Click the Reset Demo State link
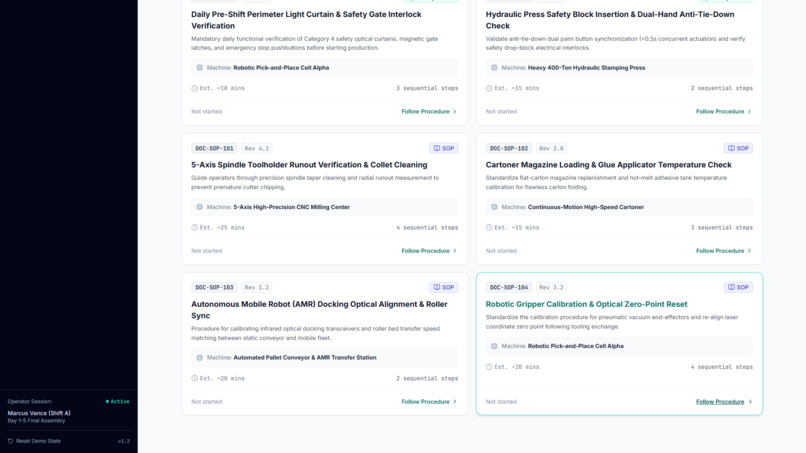Viewport: 806px width, 453px height. [34, 441]
